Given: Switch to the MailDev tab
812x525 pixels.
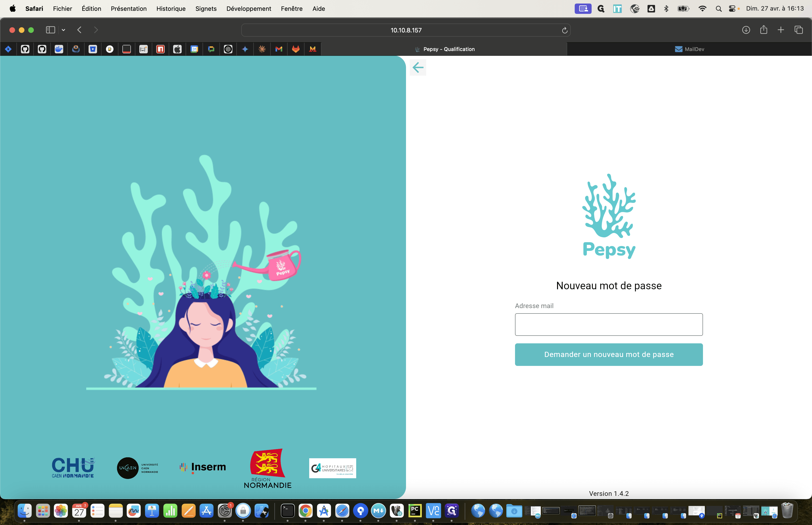Looking at the screenshot, I should tap(689, 49).
